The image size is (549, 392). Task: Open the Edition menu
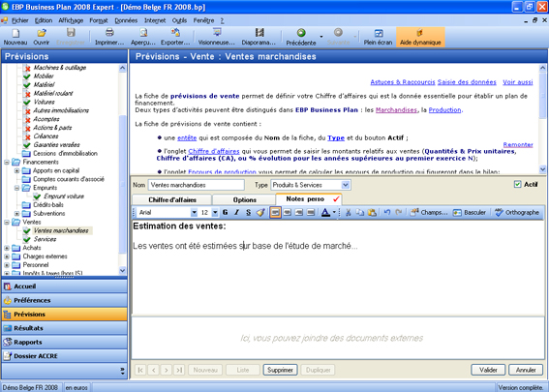[x=44, y=20]
